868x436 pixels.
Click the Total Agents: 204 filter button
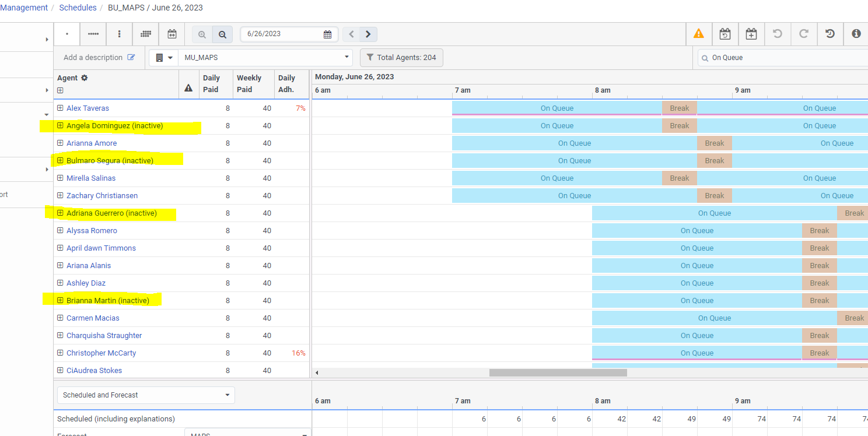401,58
